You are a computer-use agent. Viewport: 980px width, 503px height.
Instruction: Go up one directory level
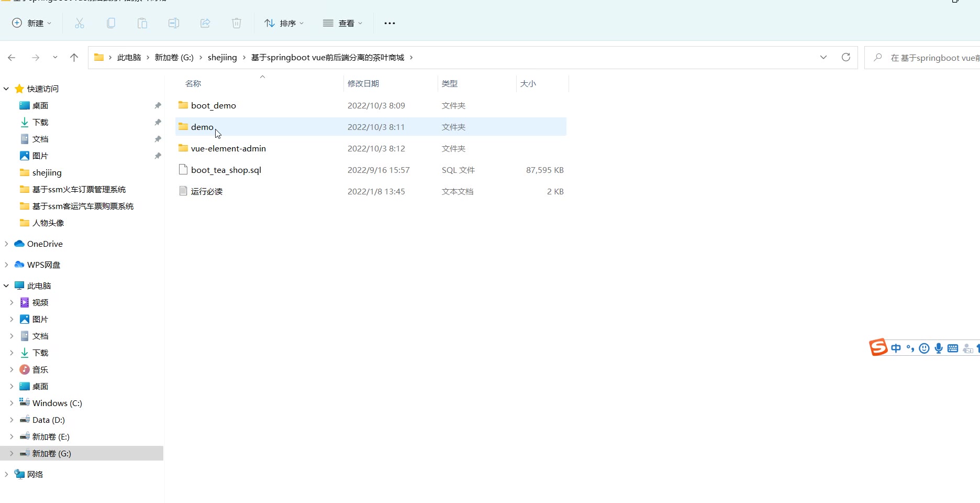[x=74, y=58]
